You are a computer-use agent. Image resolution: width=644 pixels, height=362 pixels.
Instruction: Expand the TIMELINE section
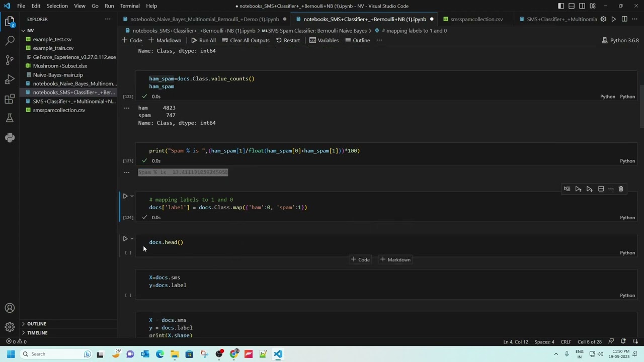[68, 333]
